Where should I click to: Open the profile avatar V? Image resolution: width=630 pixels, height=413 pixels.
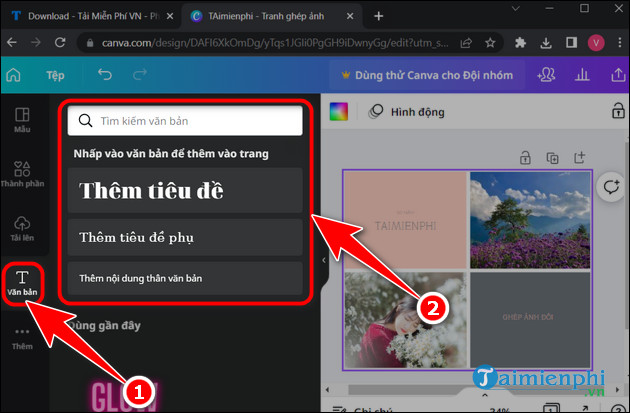click(596, 43)
